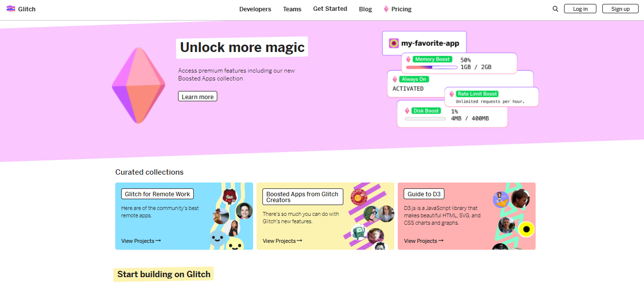Open the Guide to D3 collection
Screen dimensions: 644x287
tap(424, 194)
